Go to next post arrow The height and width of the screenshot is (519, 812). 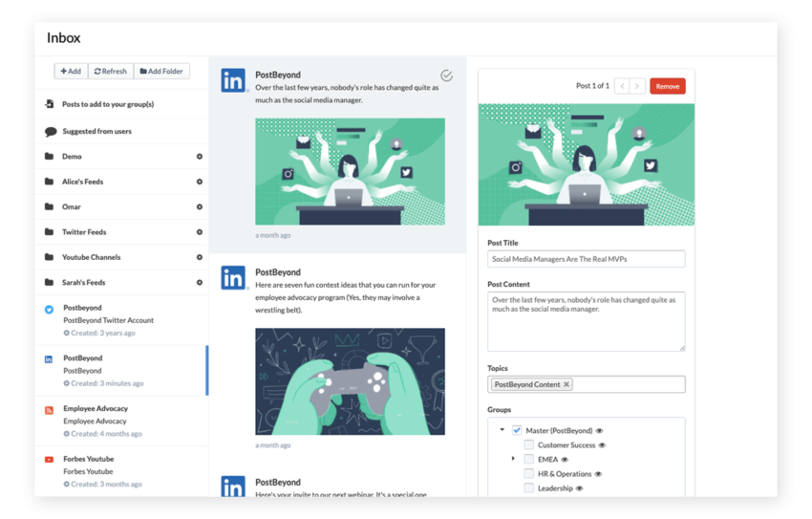click(637, 86)
